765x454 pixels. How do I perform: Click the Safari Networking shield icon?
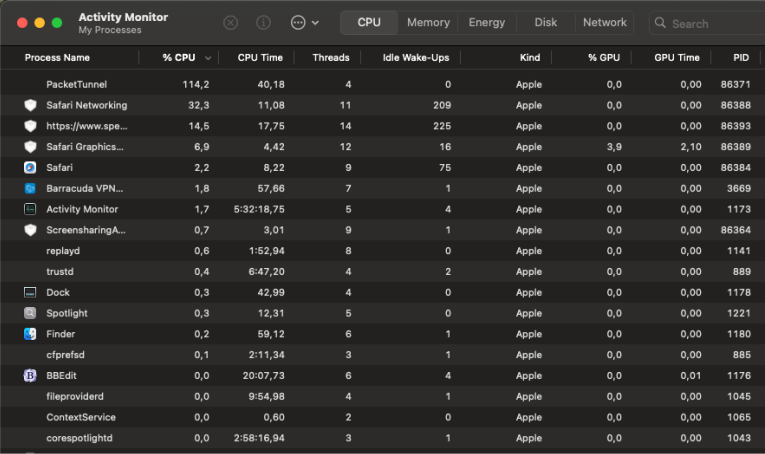tap(30, 105)
